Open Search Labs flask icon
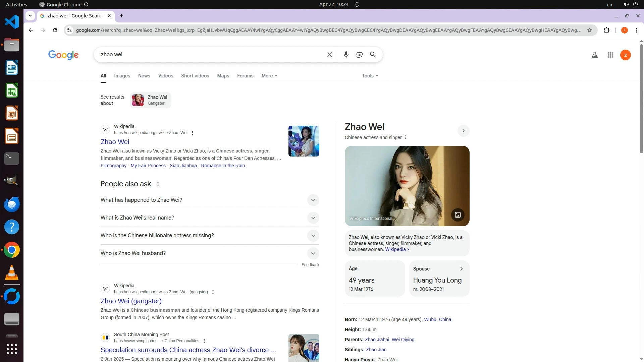 (x=594, y=55)
